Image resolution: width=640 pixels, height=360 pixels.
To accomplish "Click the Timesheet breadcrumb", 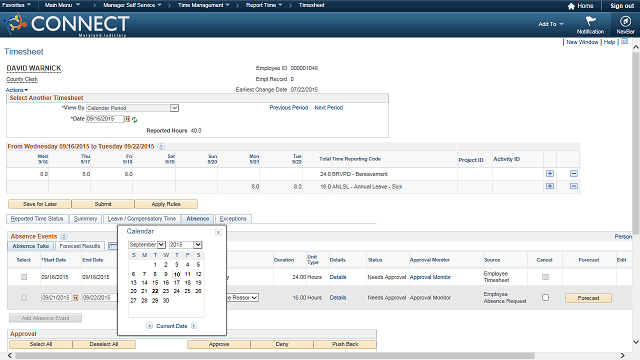I will (x=311, y=5).
